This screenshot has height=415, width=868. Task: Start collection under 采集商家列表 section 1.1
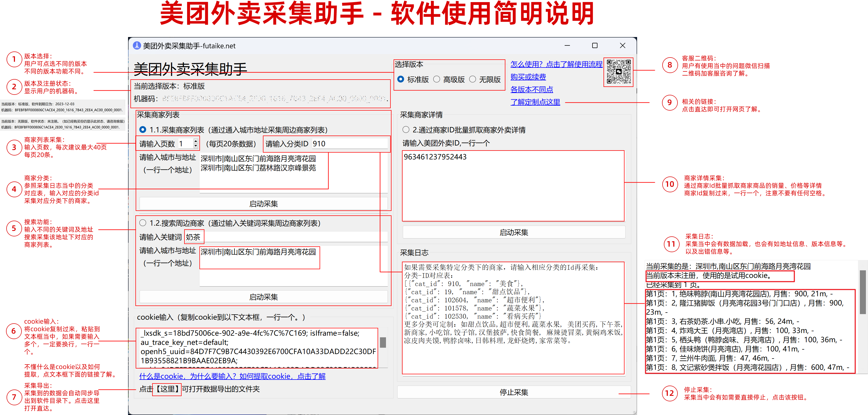[x=263, y=204]
